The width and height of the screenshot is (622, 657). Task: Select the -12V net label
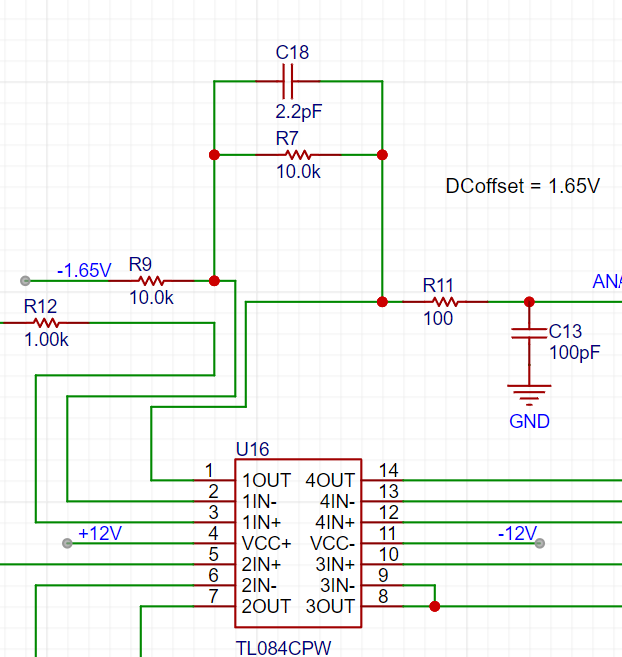pos(517,534)
